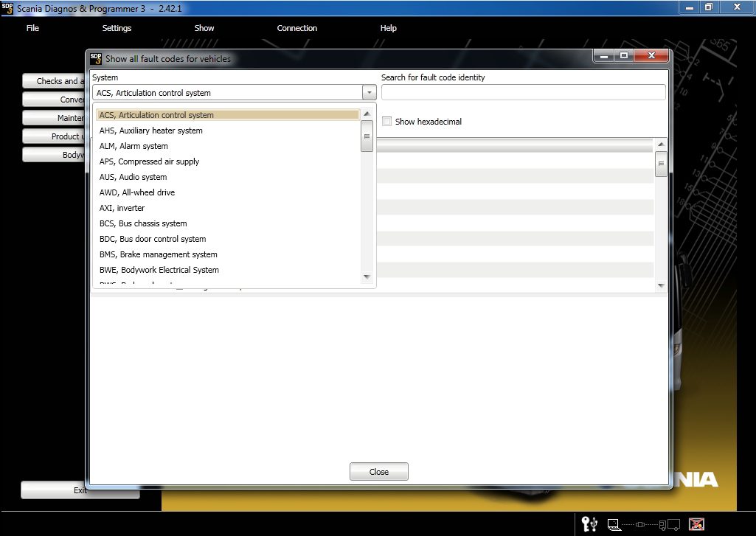This screenshot has width=756, height=536.
Task: Click the fault code table scrollbar thumb
Action: (x=661, y=164)
